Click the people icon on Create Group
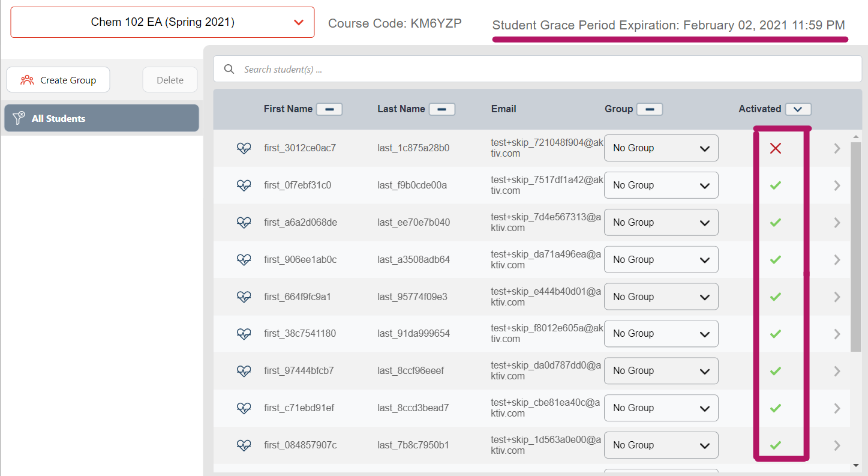Image resolution: width=868 pixels, height=476 pixels. [x=26, y=79]
